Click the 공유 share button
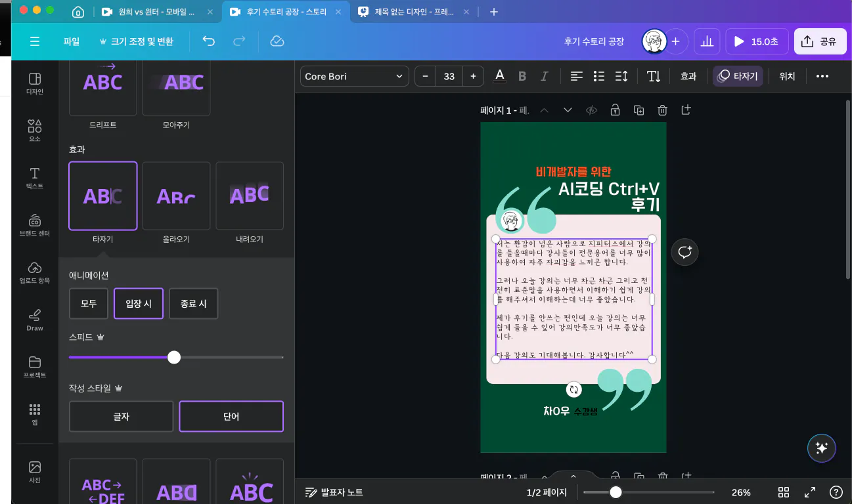The width and height of the screenshot is (852, 504). tap(820, 41)
